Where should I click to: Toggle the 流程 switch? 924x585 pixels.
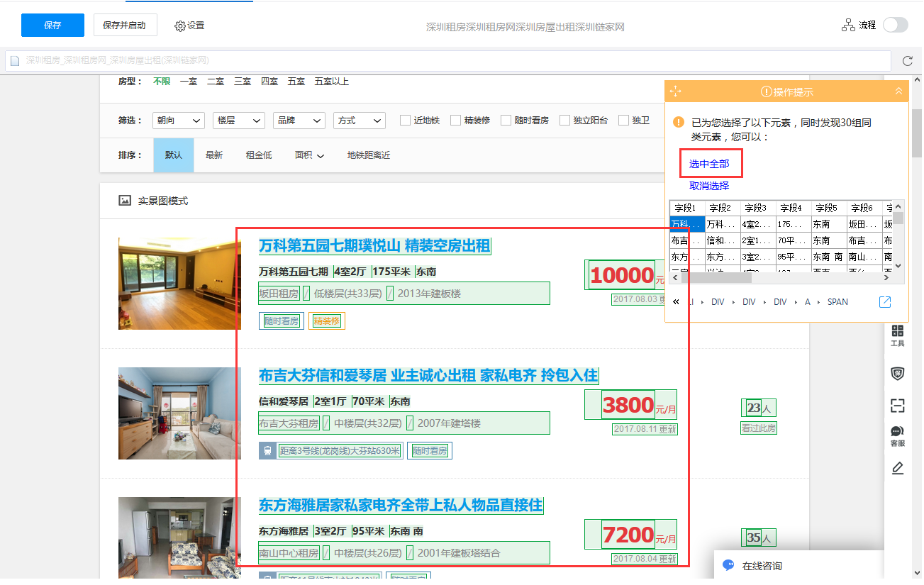[895, 25]
